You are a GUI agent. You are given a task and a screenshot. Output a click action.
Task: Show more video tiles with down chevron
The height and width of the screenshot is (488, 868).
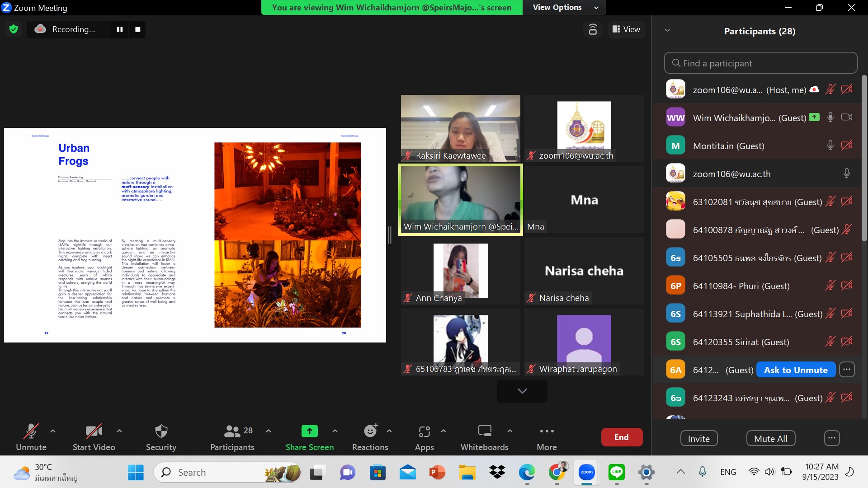[522, 391]
